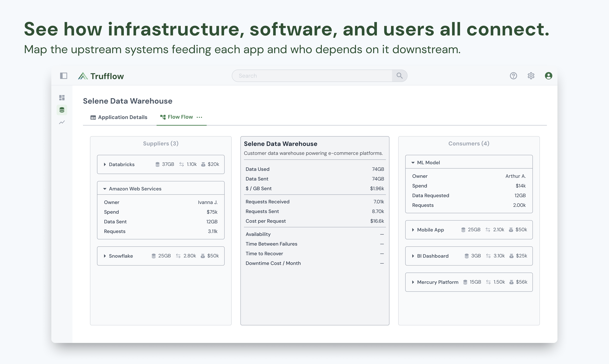Click the Snowflake data storage icon

(x=154, y=256)
